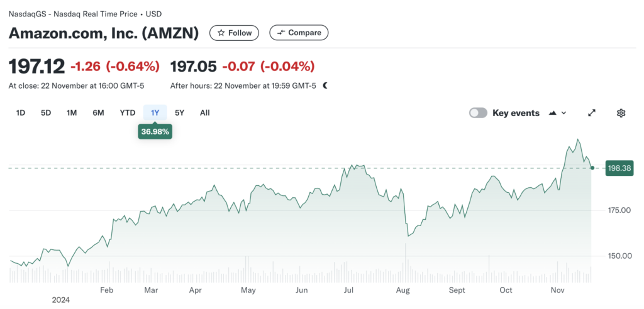Switch to YTD range
This screenshot has height=309, width=644.
[128, 113]
